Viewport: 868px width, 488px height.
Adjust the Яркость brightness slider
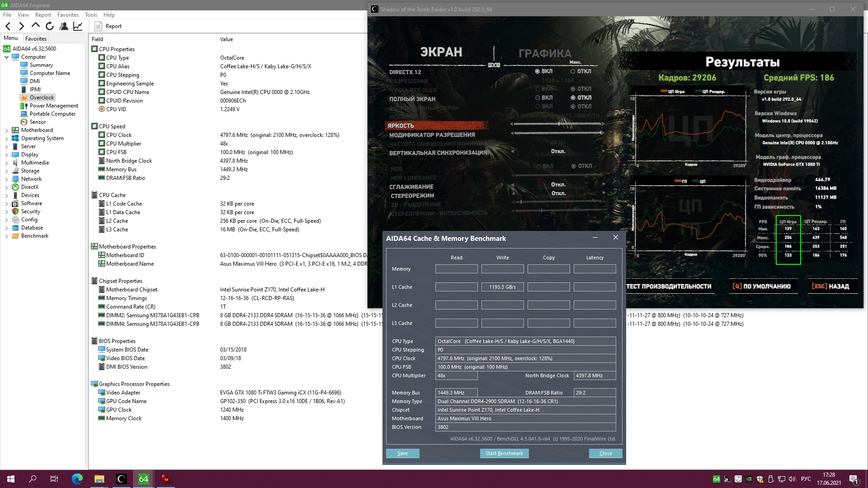tap(558, 124)
